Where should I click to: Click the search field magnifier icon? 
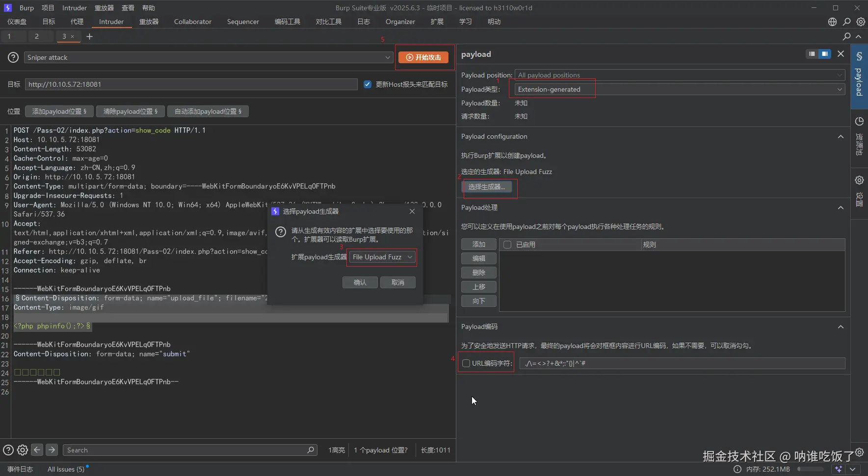[x=311, y=450]
